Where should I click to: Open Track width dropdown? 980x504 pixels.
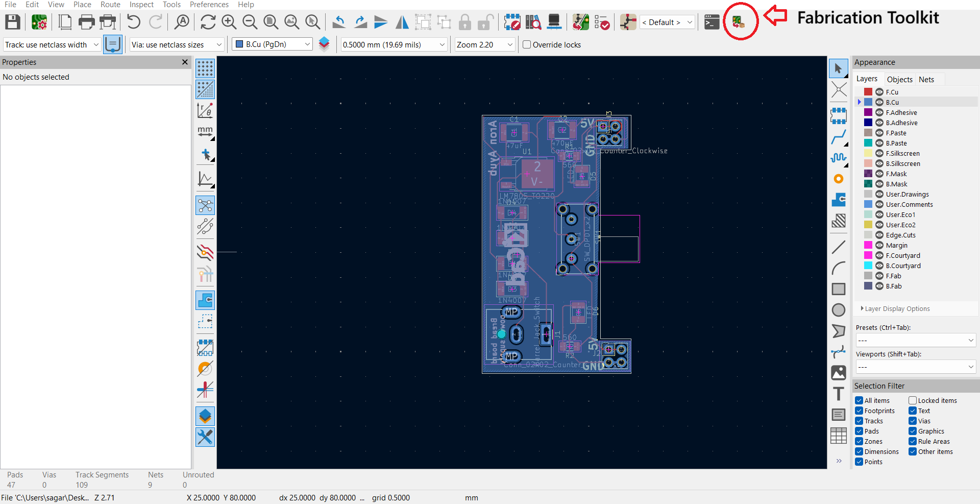coord(52,44)
